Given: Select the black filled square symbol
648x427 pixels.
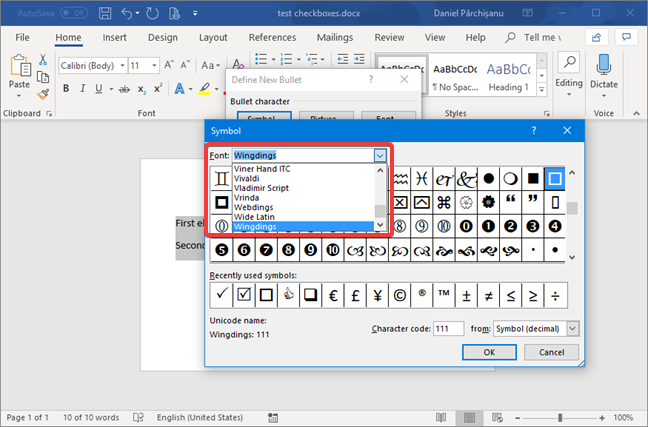Looking at the screenshot, I should pos(533,179).
